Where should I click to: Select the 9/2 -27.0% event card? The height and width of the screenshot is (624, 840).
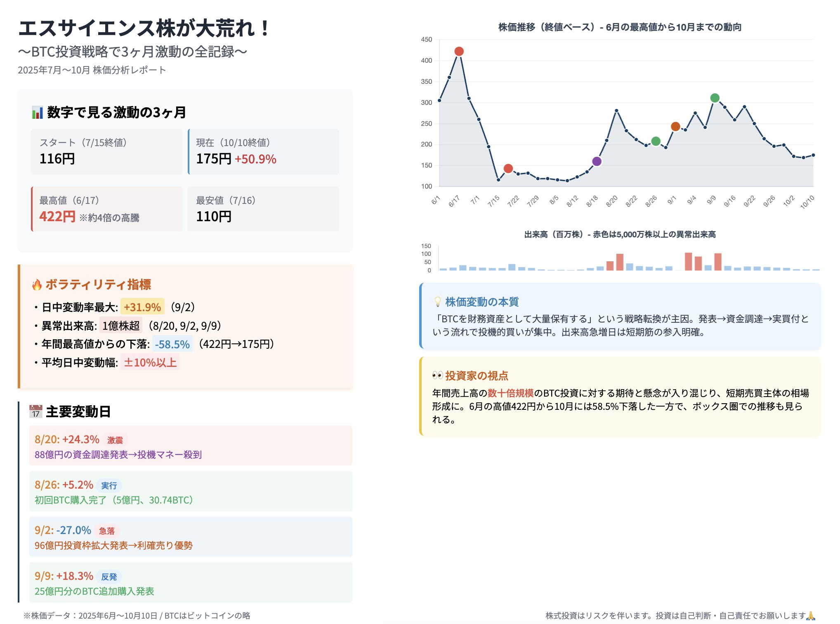191,537
